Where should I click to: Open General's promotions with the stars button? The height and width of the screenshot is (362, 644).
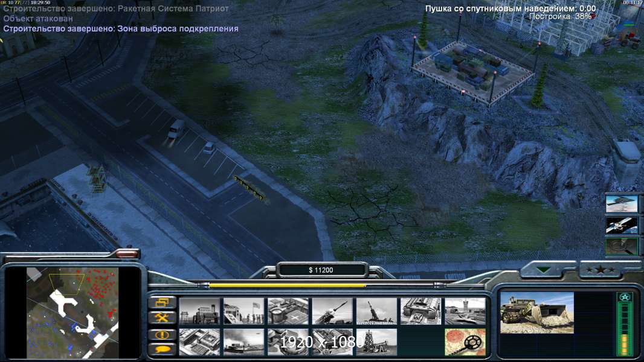600,270
